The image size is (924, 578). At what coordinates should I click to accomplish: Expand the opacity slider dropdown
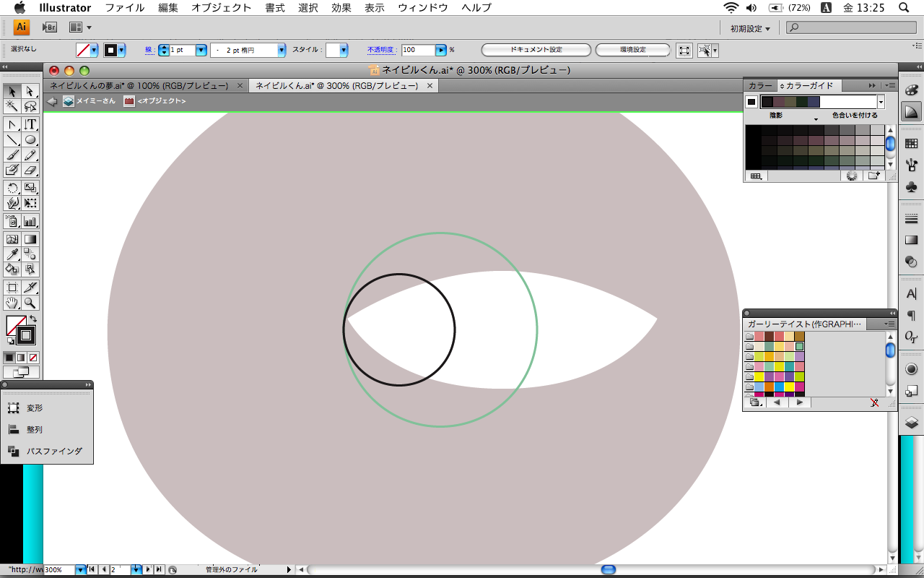[x=440, y=51]
